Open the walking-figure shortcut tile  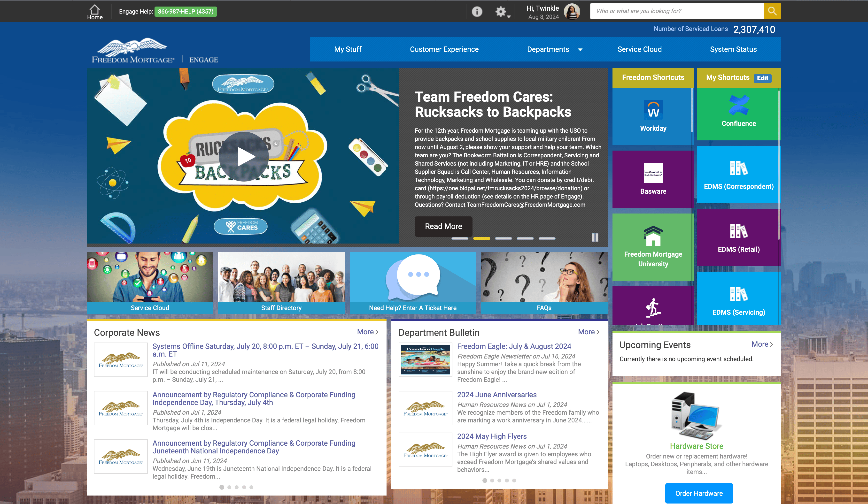(x=653, y=306)
